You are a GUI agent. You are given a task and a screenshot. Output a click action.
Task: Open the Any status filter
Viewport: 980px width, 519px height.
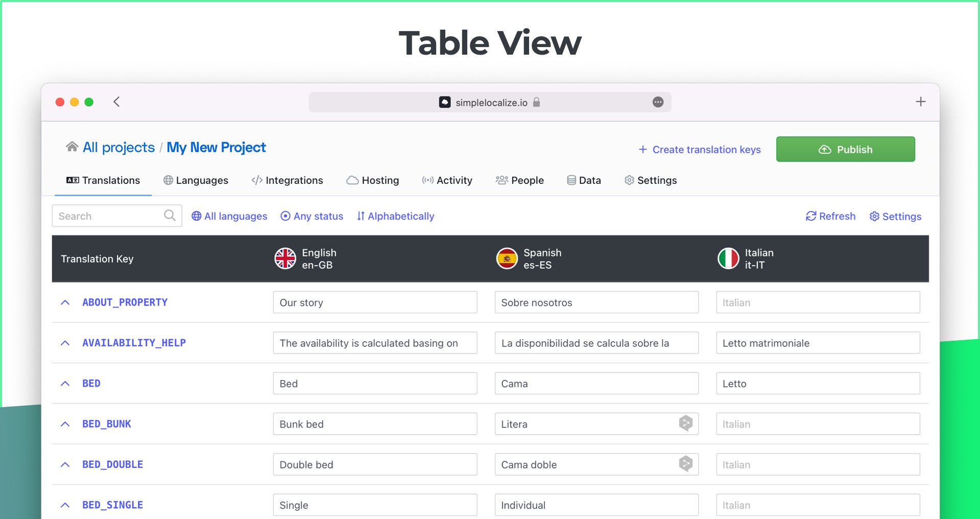pos(312,216)
